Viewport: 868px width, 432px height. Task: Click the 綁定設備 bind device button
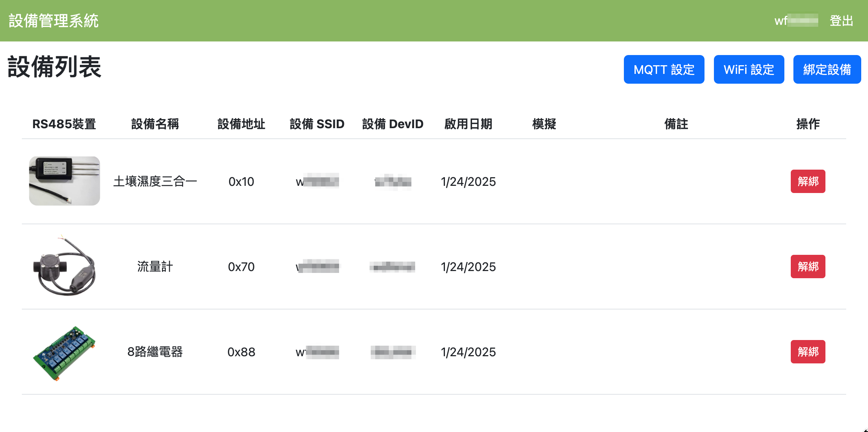click(x=827, y=69)
